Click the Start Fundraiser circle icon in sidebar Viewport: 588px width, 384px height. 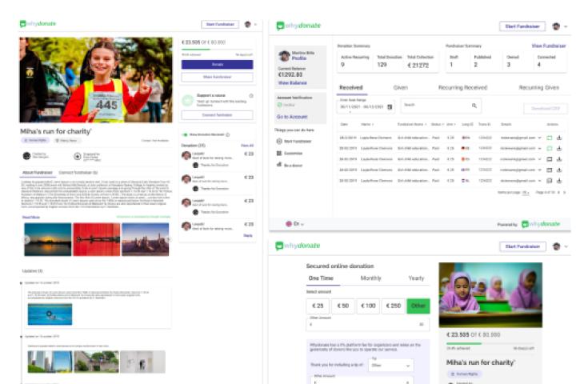click(278, 141)
